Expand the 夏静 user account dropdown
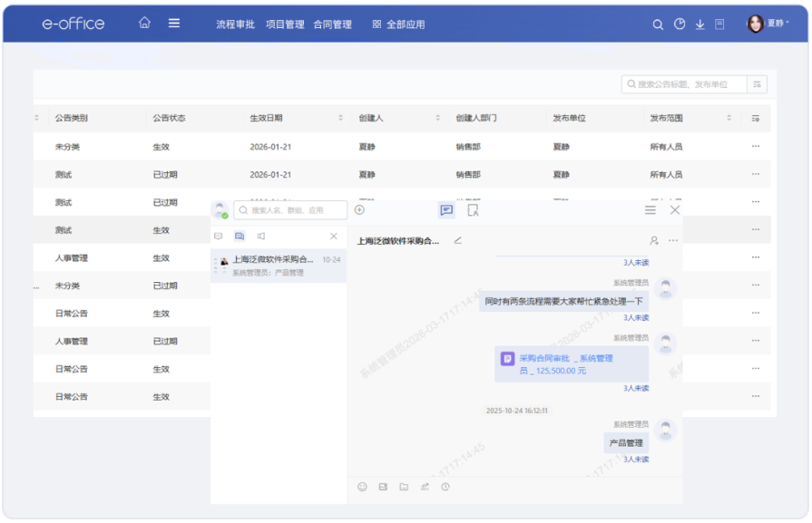The width and height of the screenshot is (812, 523). point(768,24)
